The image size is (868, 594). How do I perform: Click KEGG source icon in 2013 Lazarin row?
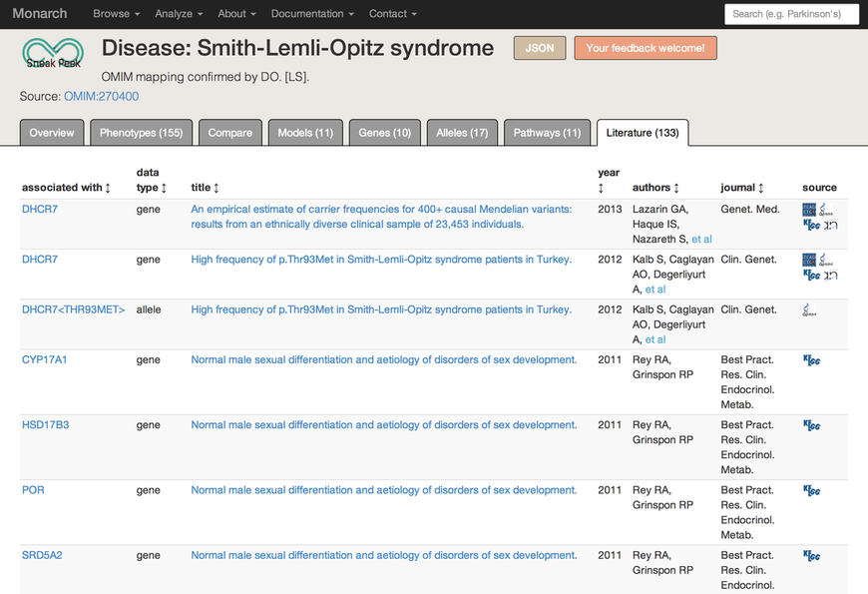(x=811, y=225)
